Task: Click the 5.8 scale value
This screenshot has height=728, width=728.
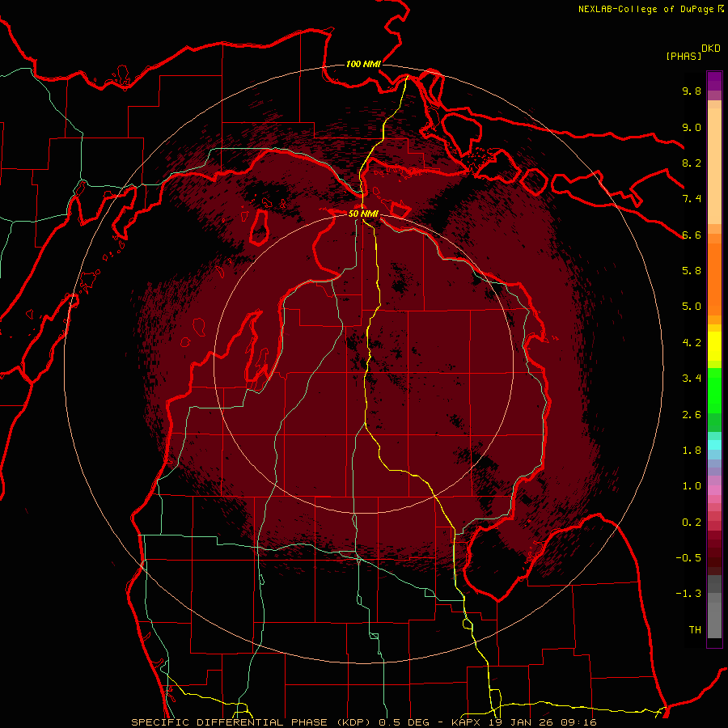Action: (692, 271)
